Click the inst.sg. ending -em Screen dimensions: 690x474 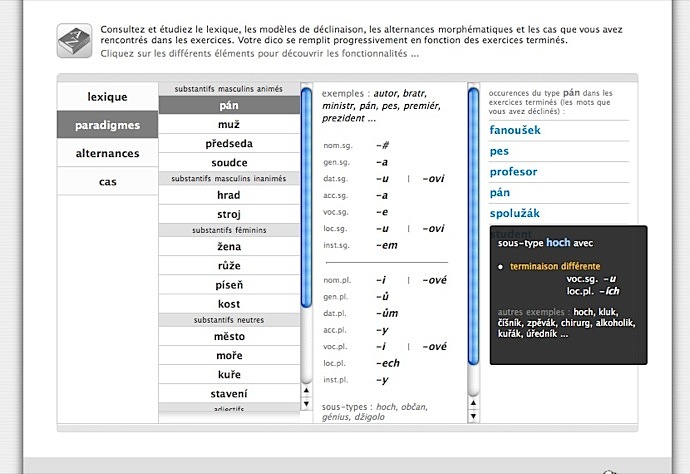point(387,245)
